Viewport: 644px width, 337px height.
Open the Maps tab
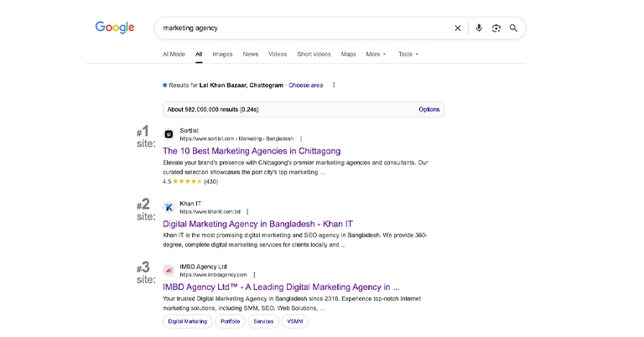[x=348, y=54]
